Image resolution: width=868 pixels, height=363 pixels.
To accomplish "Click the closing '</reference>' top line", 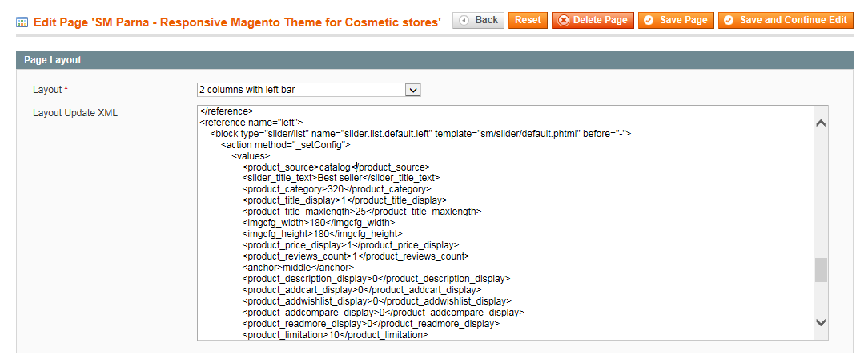I will pyautogui.click(x=227, y=111).
